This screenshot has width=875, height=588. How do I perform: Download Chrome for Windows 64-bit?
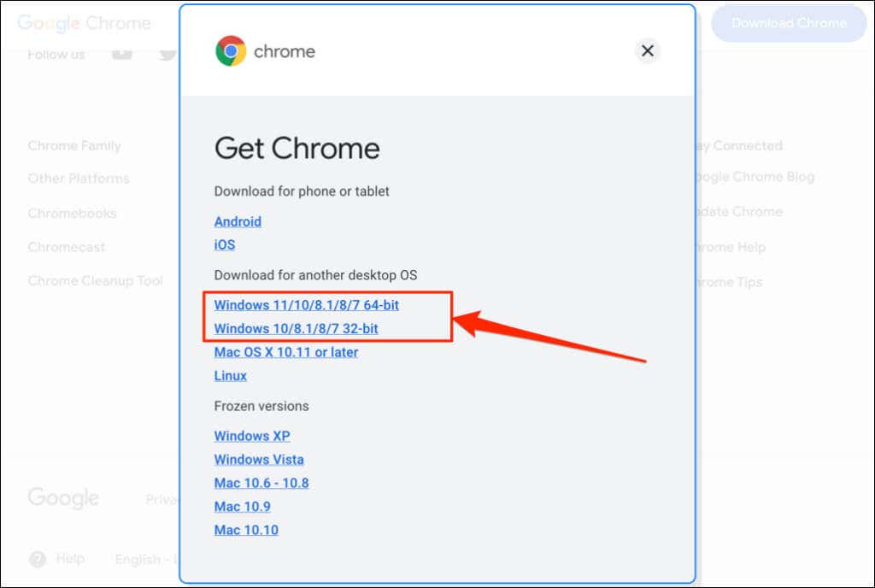(x=306, y=305)
